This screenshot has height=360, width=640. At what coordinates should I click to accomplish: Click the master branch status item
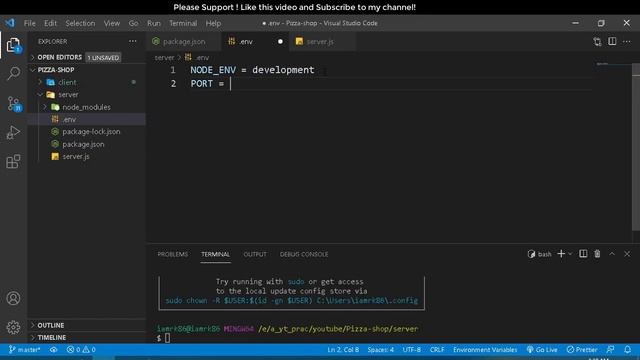(24, 349)
